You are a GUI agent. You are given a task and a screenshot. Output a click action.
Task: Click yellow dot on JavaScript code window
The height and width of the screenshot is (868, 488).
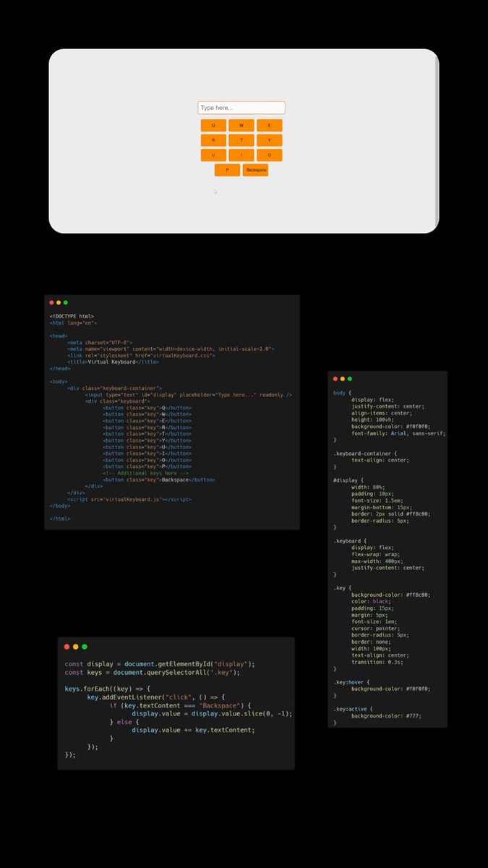tap(75, 647)
